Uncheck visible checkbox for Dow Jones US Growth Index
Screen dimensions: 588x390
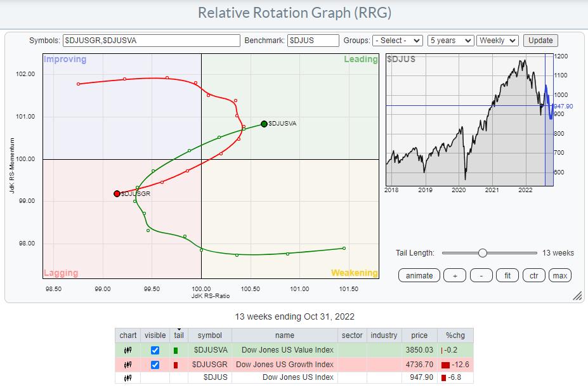click(155, 364)
